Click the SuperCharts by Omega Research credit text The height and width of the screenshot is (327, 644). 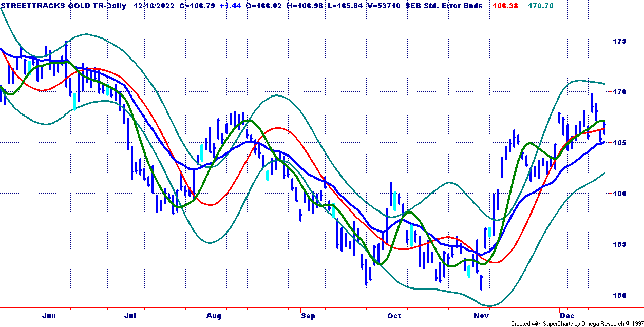pos(577,323)
